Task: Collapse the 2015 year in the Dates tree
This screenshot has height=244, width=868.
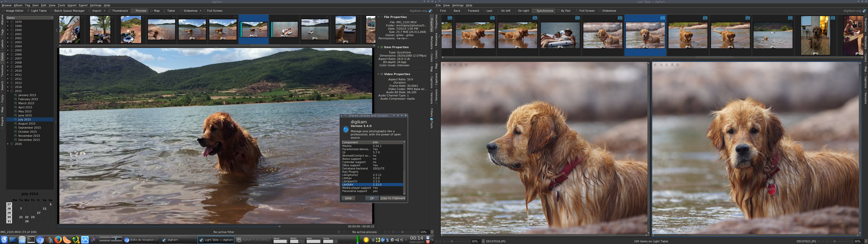Action: pos(8,91)
